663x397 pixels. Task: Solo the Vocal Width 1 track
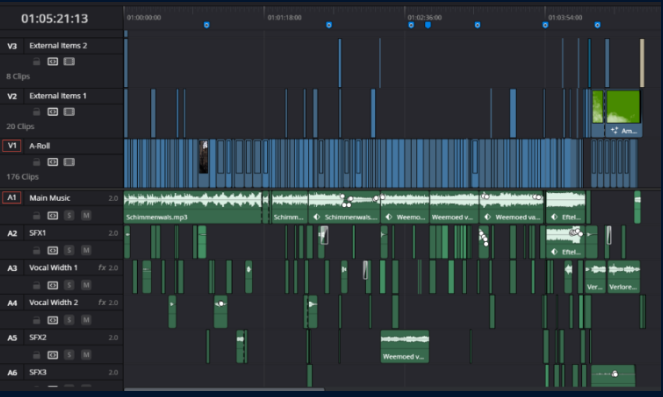[69, 285]
